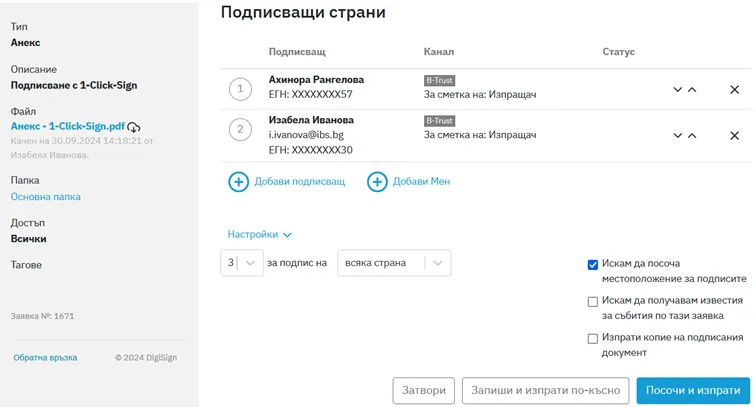Open Анекс - 1-Click-Sign.pdf file link

68,126
